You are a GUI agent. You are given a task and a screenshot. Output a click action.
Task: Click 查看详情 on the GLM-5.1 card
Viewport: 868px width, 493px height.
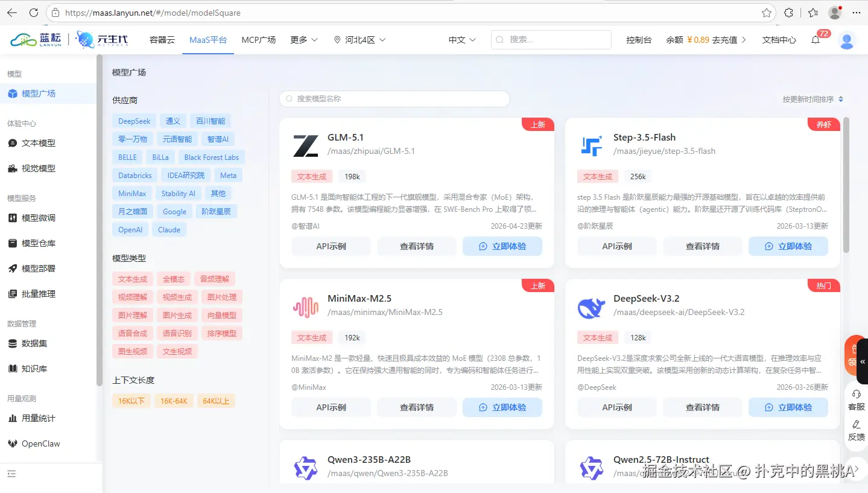[x=417, y=246]
